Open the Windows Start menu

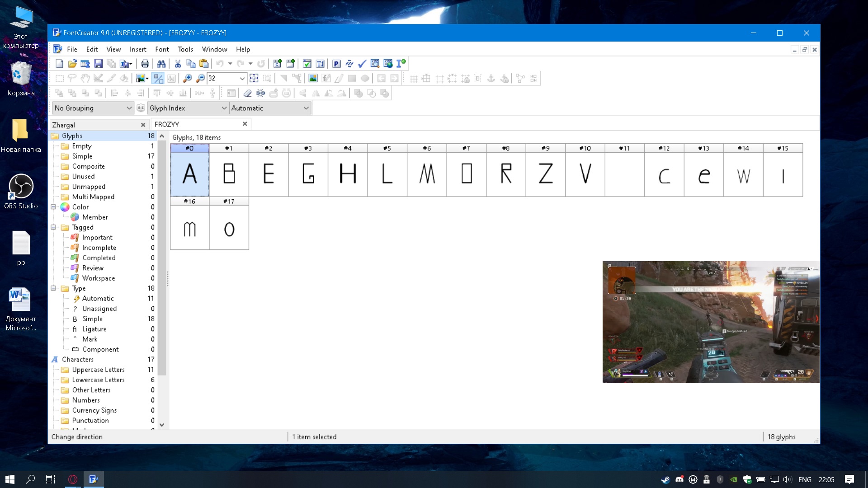pos(10,479)
